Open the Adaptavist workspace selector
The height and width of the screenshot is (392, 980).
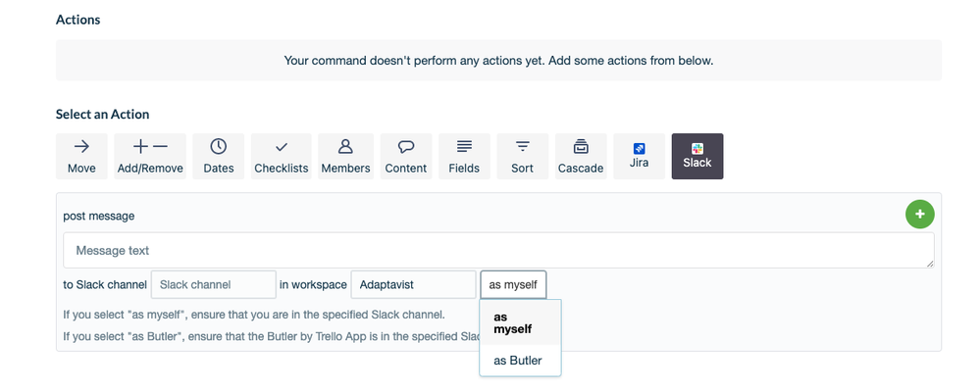(414, 284)
